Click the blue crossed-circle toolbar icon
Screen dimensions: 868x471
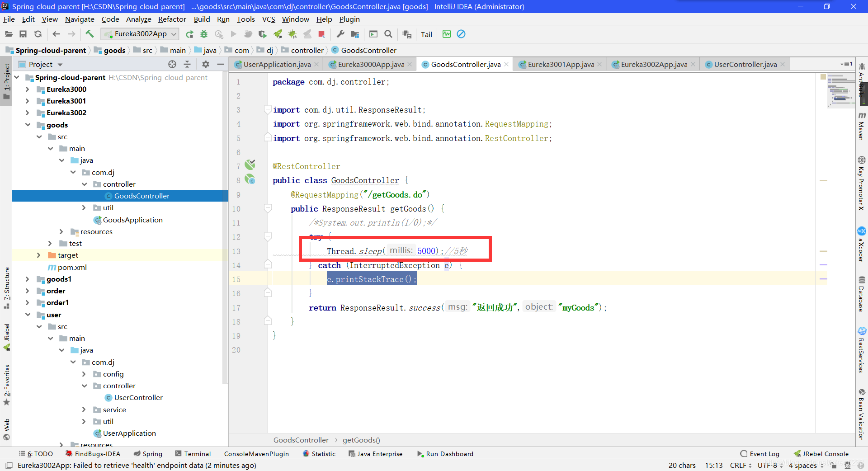point(461,34)
